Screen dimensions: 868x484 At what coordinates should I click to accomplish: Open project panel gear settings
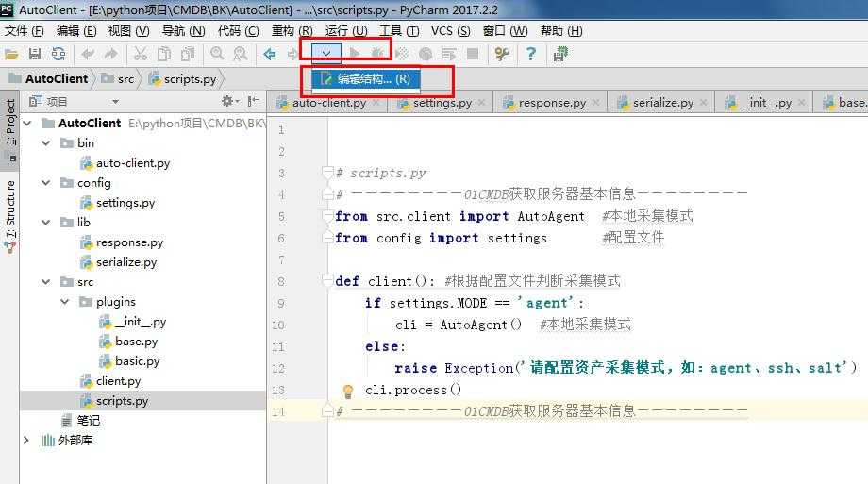[x=229, y=101]
